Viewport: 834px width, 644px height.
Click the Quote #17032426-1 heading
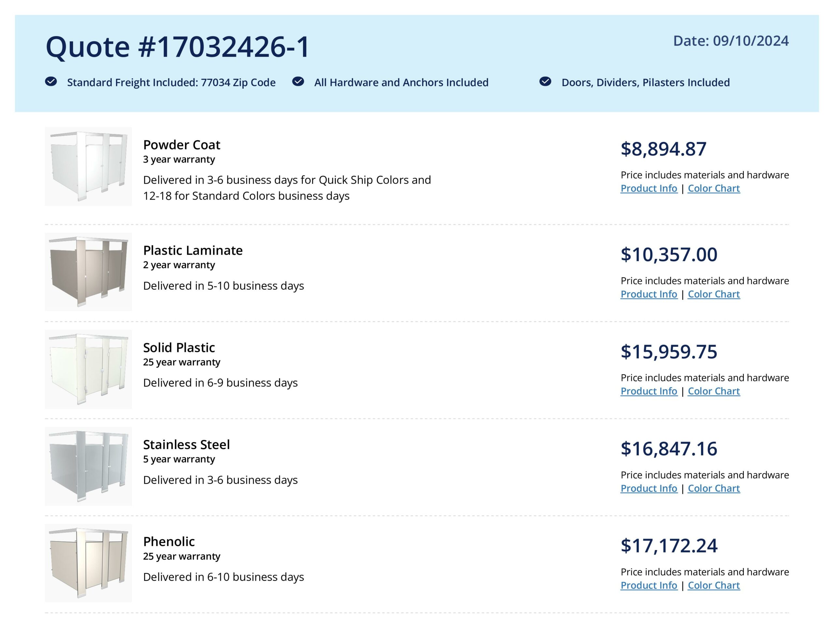(x=178, y=47)
